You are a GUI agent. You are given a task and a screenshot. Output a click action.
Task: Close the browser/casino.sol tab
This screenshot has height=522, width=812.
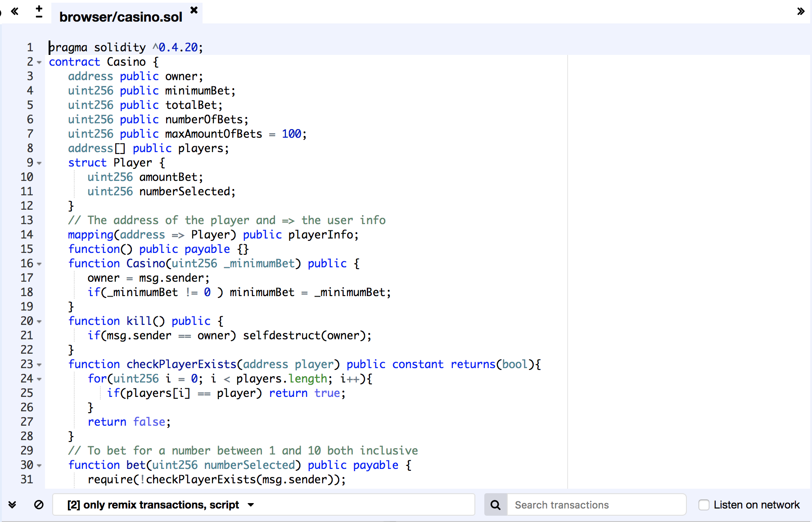[x=194, y=9]
